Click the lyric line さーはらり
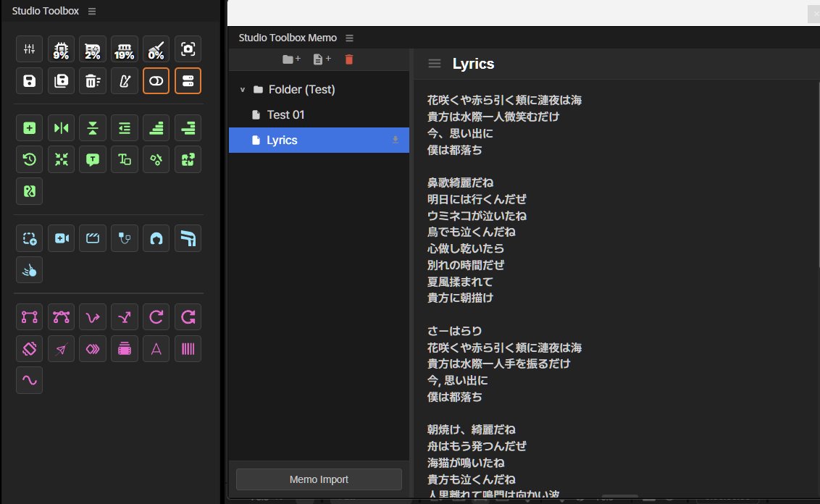Viewport: 820px width, 504px height. [454, 331]
